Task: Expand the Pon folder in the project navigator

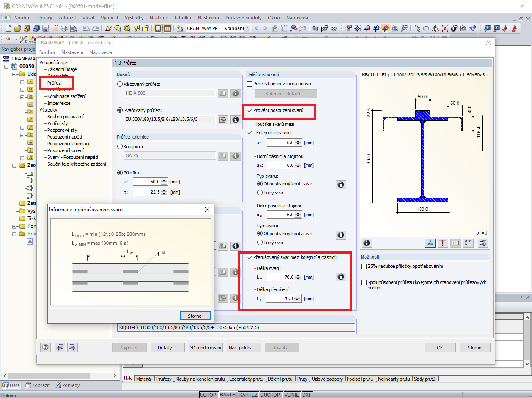Action: pyautogui.click(x=15, y=226)
